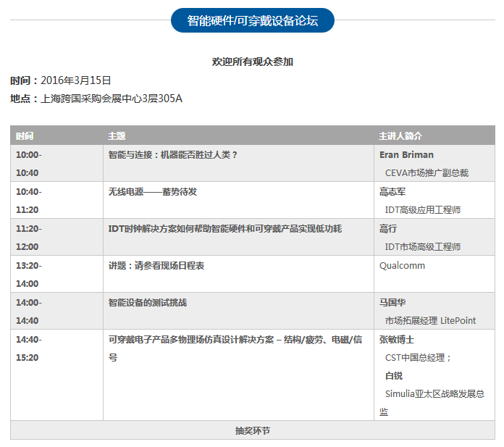Screen dimensions: 504x447
Task: Select speaker name 马国华
Action: coord(392,303)
